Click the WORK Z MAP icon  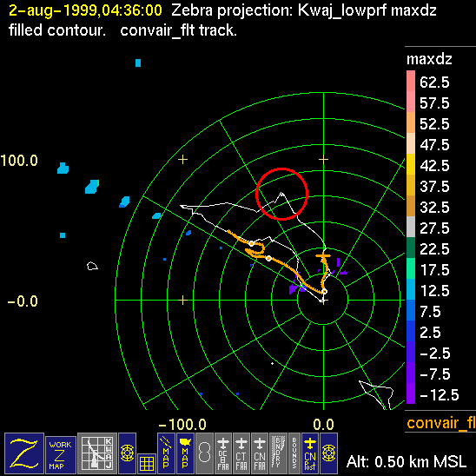pos(61,455)
